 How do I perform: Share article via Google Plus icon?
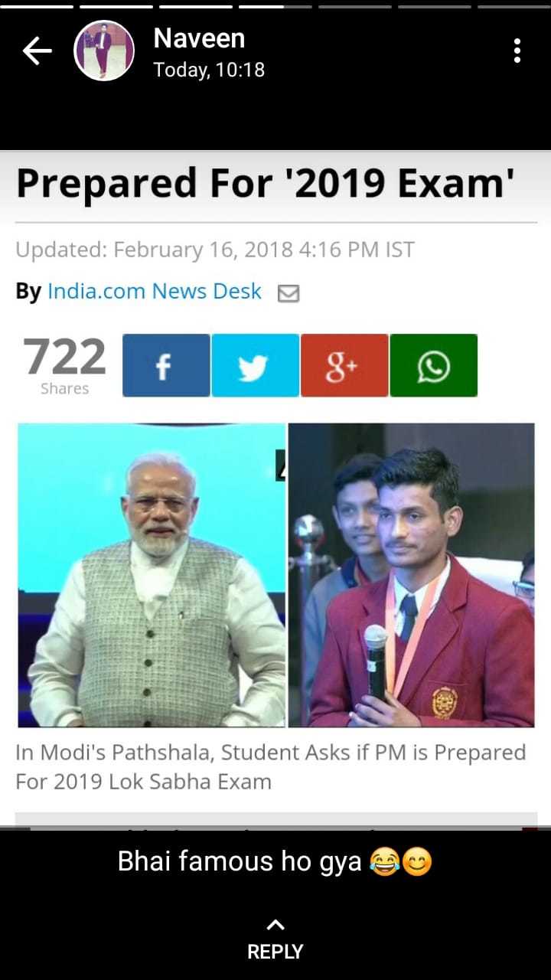point(344,365)
